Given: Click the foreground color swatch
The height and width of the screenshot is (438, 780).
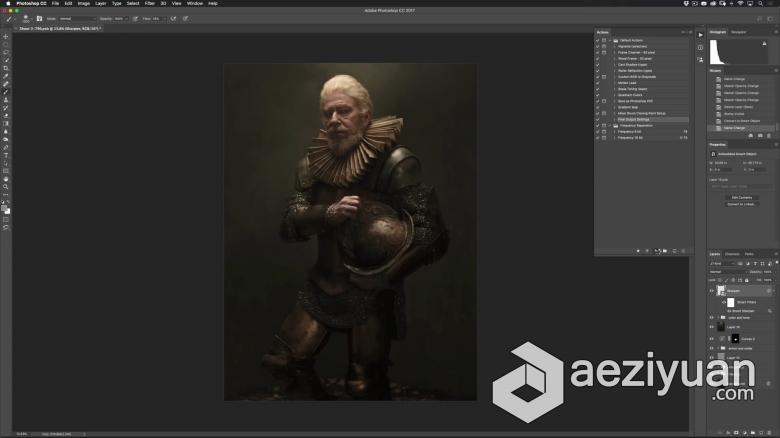Looking at the screenshot, I should tap(4, 208).
